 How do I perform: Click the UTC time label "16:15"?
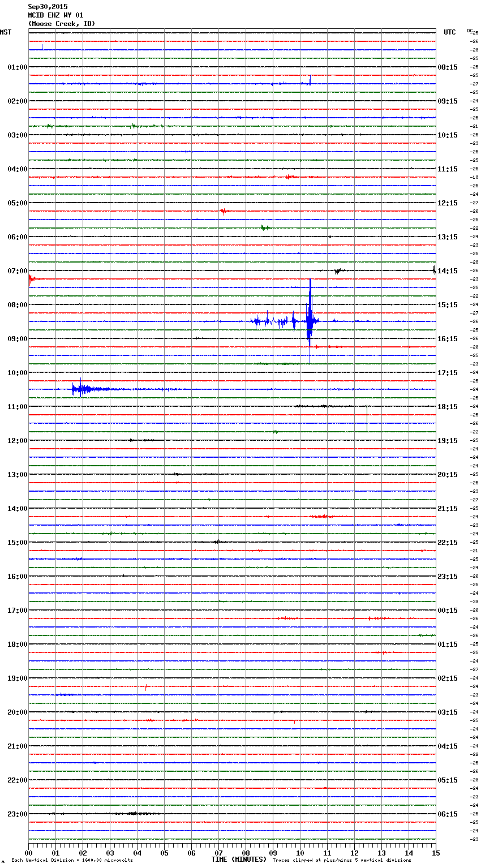(448, 339)
